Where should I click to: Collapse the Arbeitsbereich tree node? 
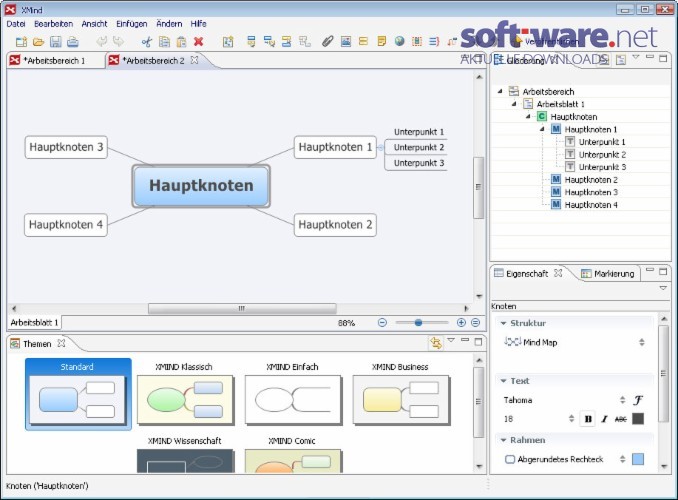[x=500, y=91]
